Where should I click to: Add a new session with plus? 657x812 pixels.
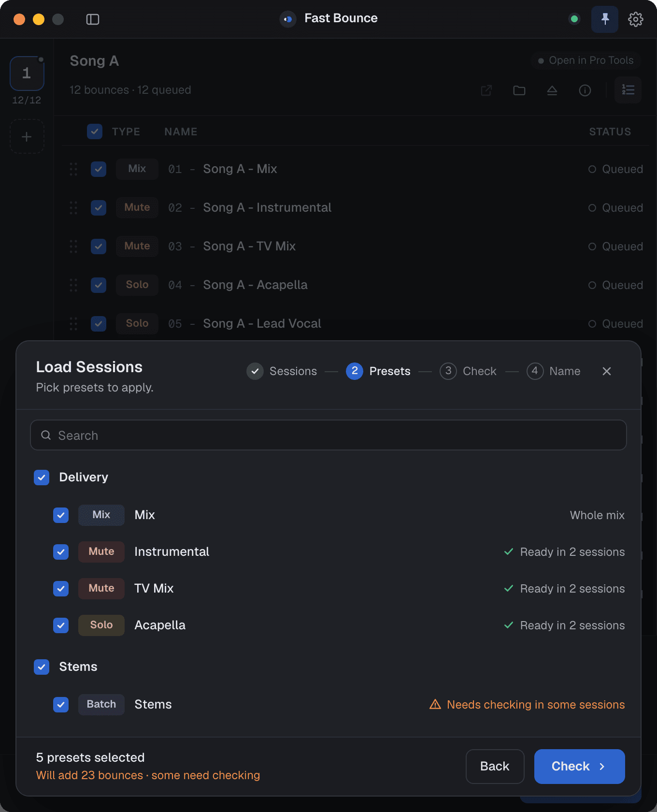pos(27,137)
